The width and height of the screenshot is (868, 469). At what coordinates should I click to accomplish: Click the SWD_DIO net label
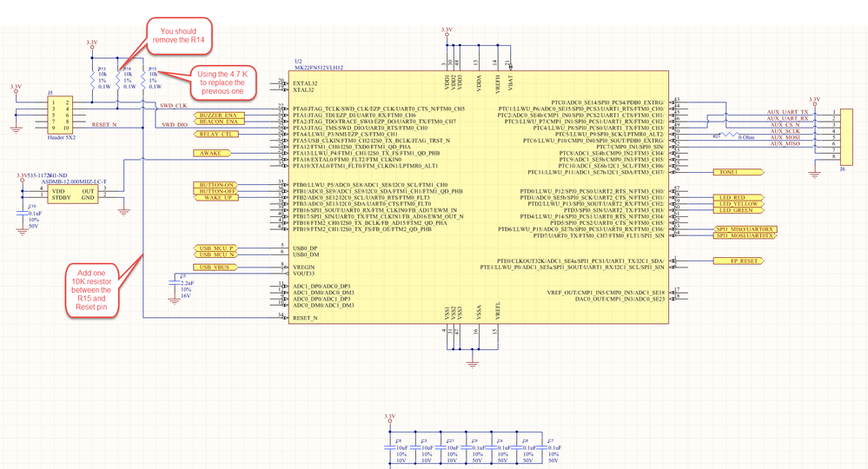point(175,124)
